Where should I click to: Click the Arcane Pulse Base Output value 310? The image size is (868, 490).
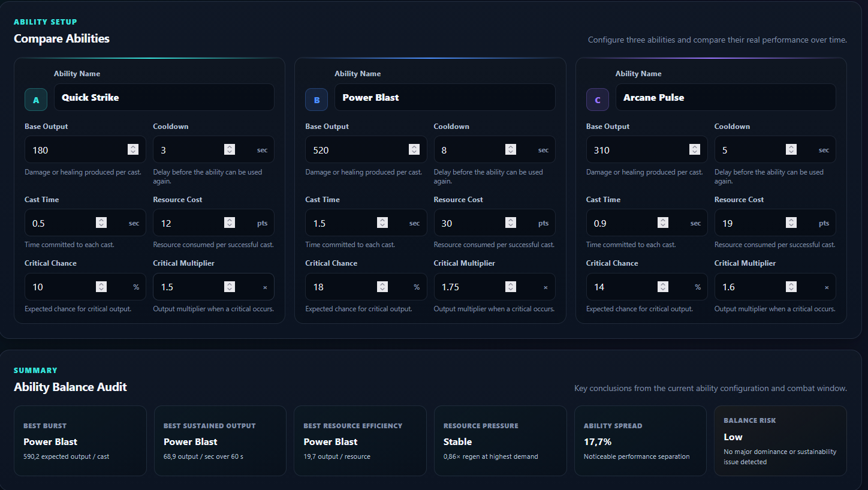(602, 150)
